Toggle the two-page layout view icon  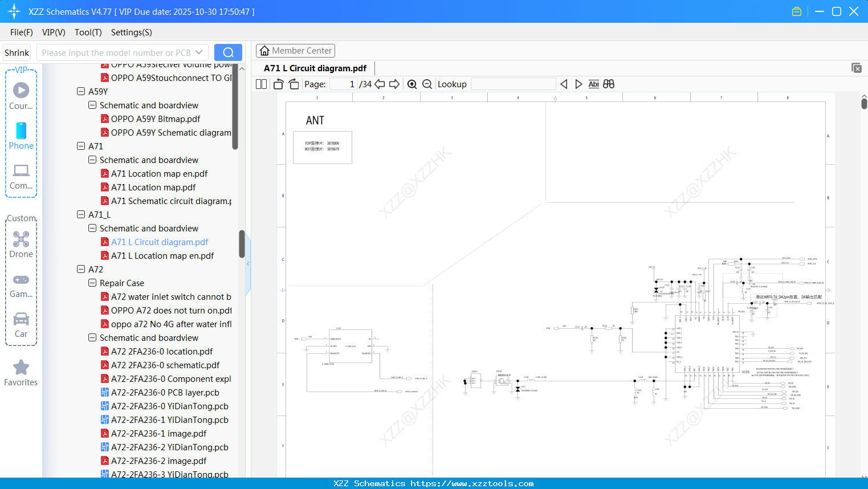(x=262, y=84)
